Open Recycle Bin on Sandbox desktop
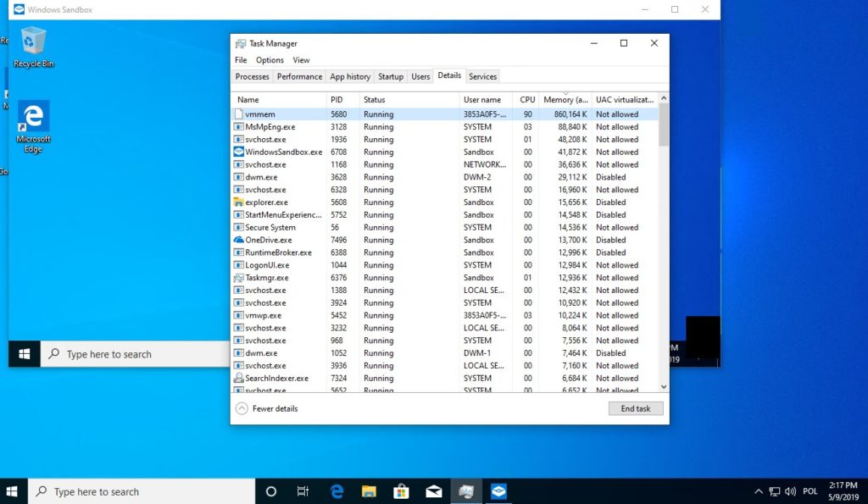This screenshot has width=868, height=504. tap(33, 47)
